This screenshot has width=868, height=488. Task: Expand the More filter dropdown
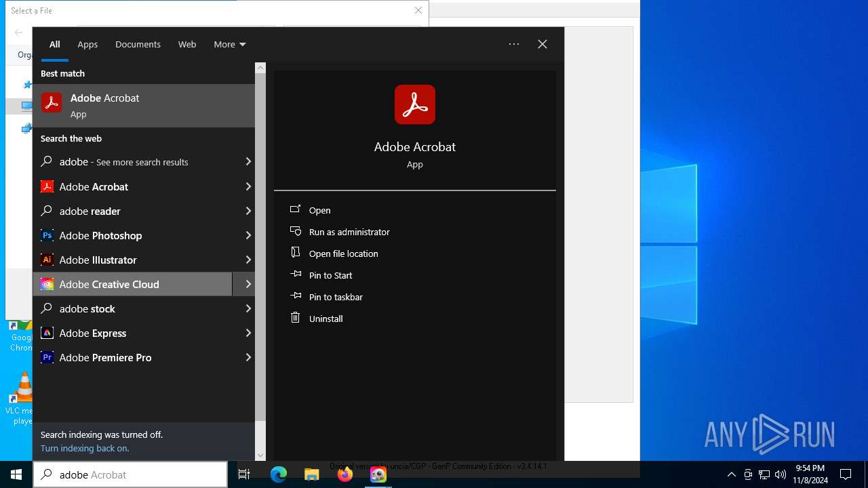click(x=230, y=44)
